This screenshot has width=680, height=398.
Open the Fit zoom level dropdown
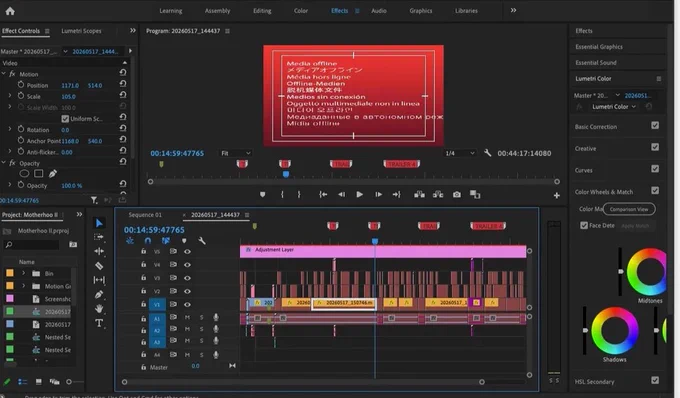[x=235, y=153]
